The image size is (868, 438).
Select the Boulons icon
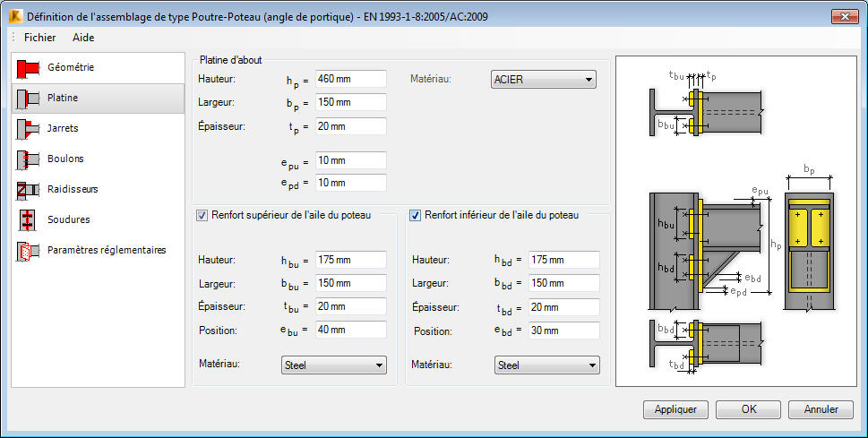(28, 159)
